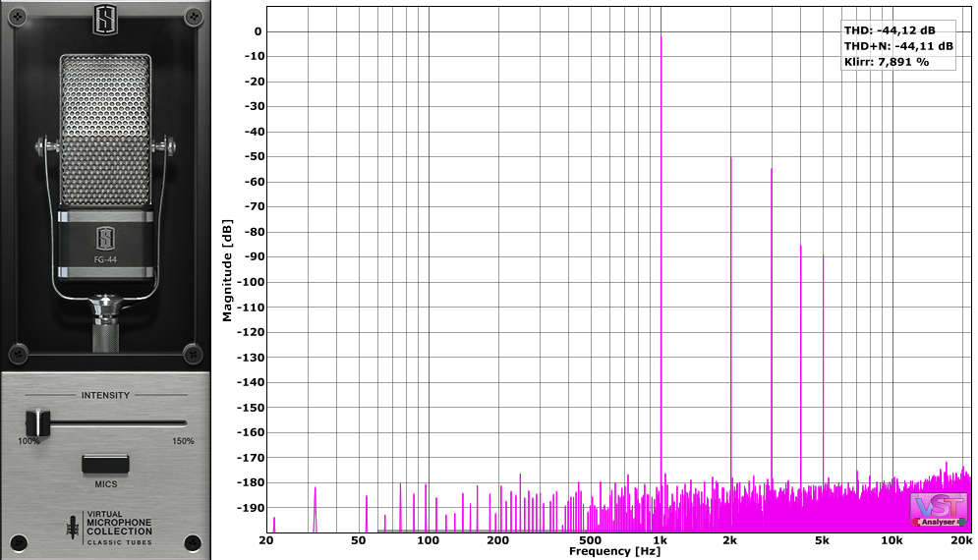Viewport: 978px width, 560px height.
Task: Click the Slate logo above the microphone
Action: click(105, 20)
